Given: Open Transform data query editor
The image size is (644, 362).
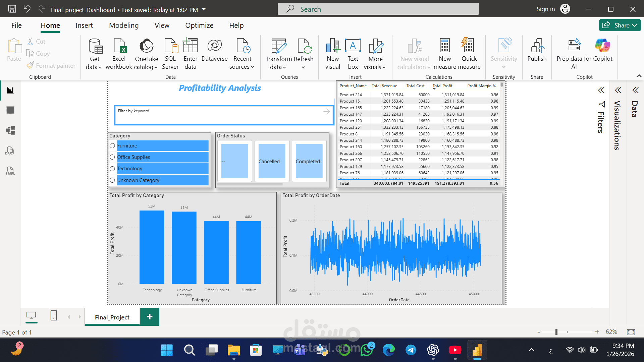Looking at the screenshot, I should [x=278, y=46].
